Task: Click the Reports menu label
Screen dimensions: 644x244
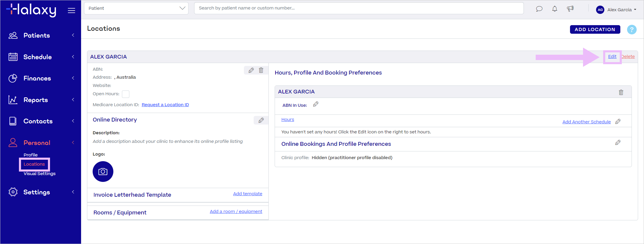Action: (x=36, y=100)
